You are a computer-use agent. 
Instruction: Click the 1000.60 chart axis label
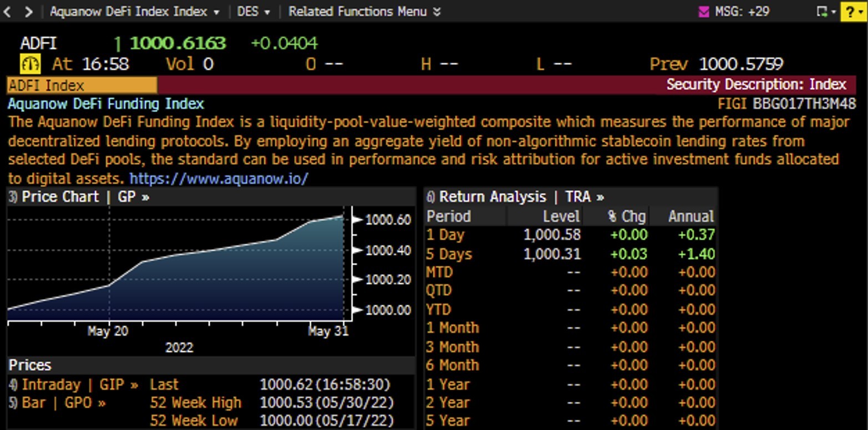coord(388,220)
